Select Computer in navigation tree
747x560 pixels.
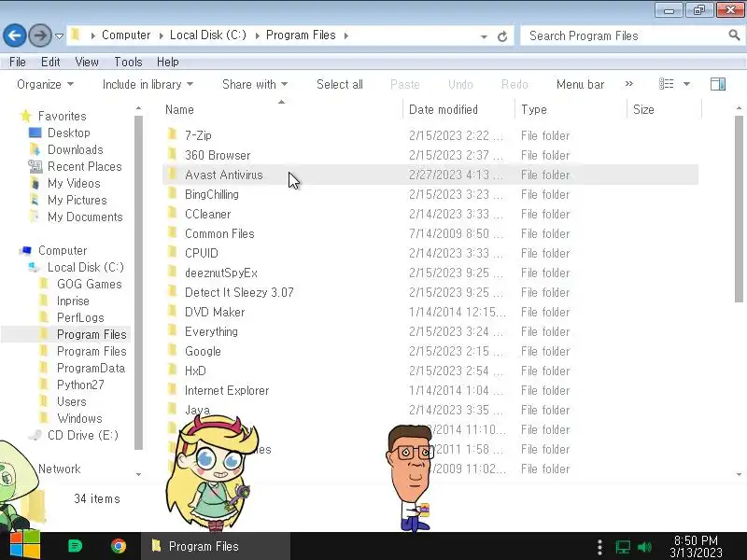click(x=63, y=250)
